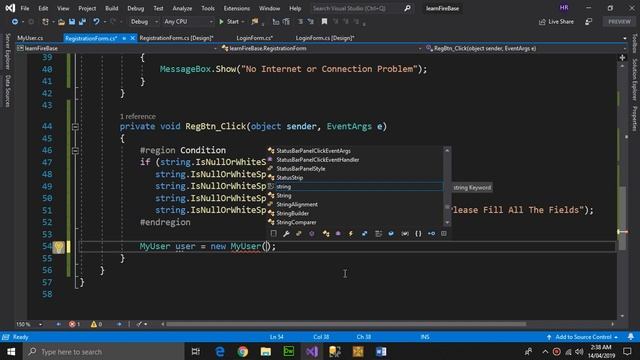Screen dimensions: 640x360
Task: Click the Save file toolbar icon
Action: pyautogui.click(x=72, y=22)
